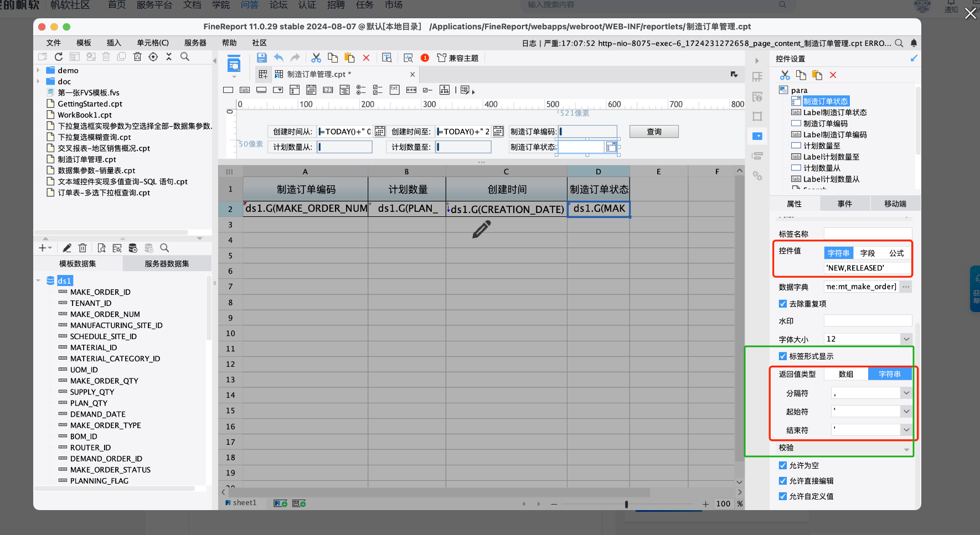Open the 文件 menu
The height and width of the screenshot is (535, 980).
[x=54, y=43]
